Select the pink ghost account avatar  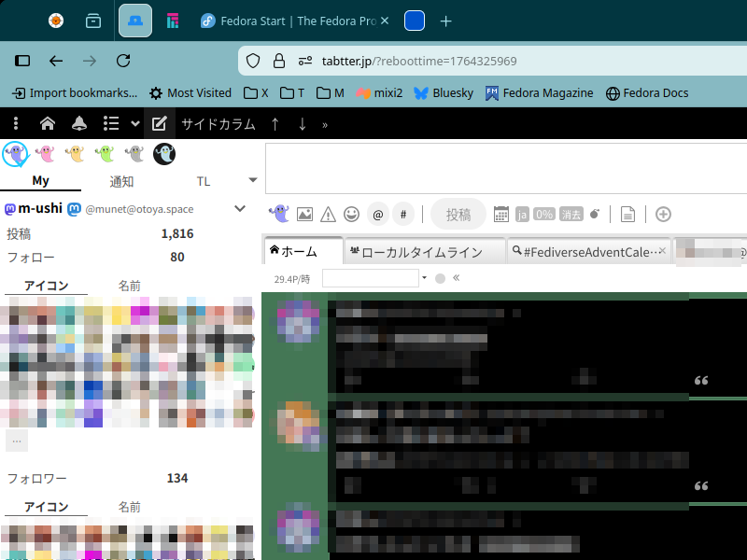tap(45, 154)
